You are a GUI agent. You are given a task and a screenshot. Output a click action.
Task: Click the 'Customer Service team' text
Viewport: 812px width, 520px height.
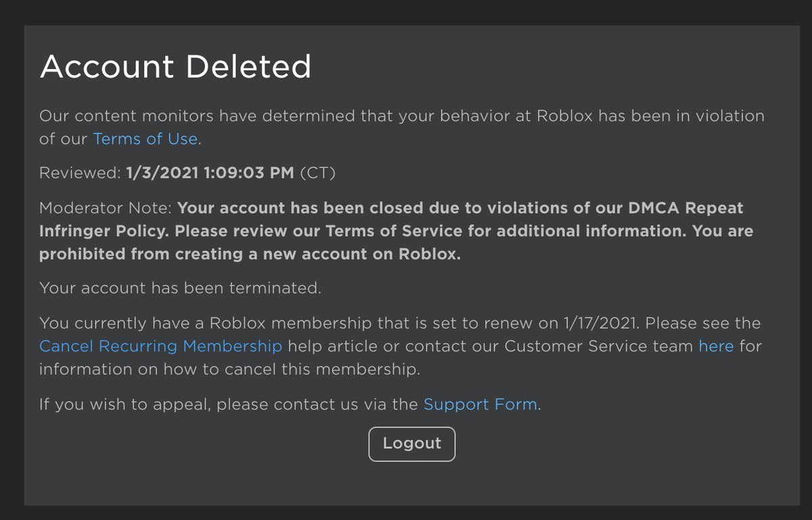coord(599,346)
